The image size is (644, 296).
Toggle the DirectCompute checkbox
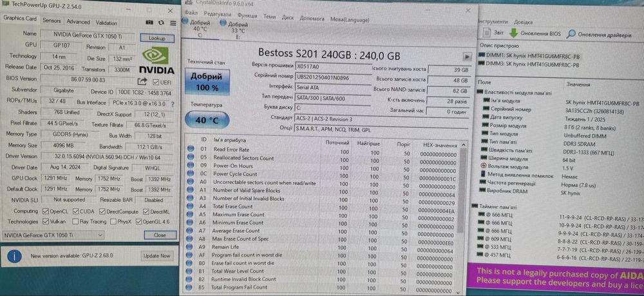102,212
